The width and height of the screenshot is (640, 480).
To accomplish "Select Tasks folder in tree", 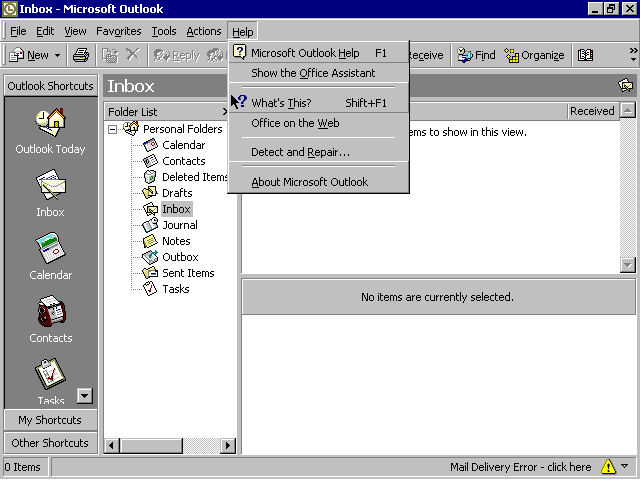I will click(x=176, y=289).
